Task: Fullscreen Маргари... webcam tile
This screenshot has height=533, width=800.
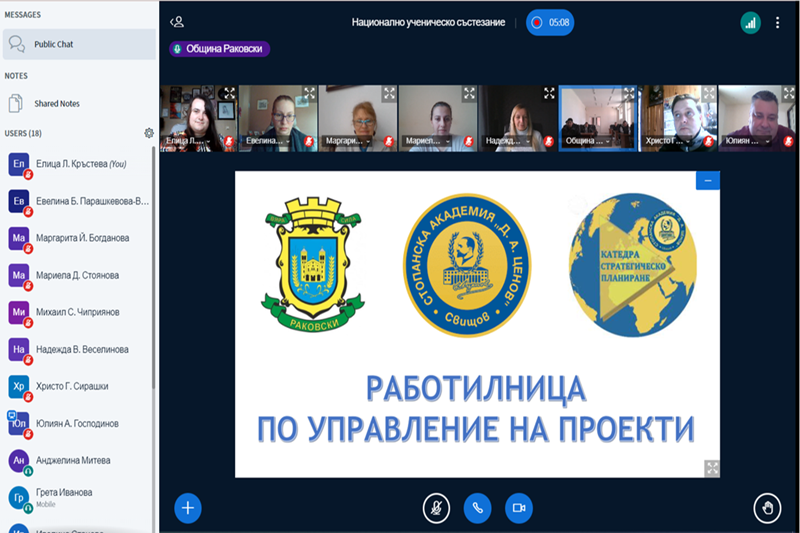Action: [389, 93]
